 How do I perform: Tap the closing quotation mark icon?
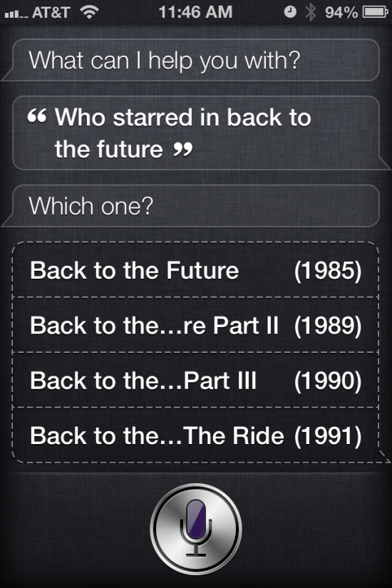coord(183,150)
